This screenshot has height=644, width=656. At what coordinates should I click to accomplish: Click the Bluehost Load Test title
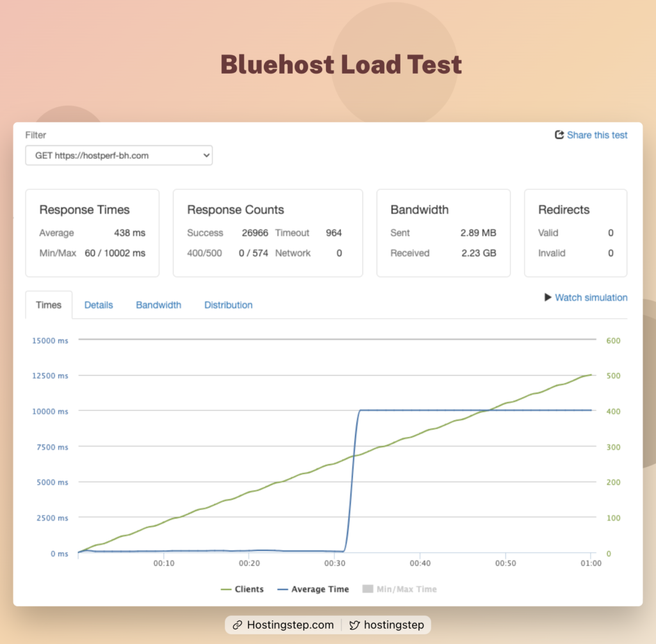[x=341, y=65]
